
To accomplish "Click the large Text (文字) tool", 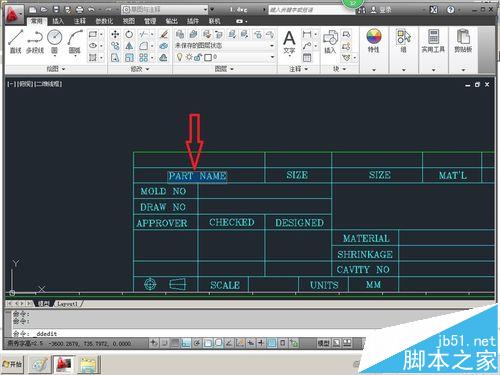I will click(289, 42).
